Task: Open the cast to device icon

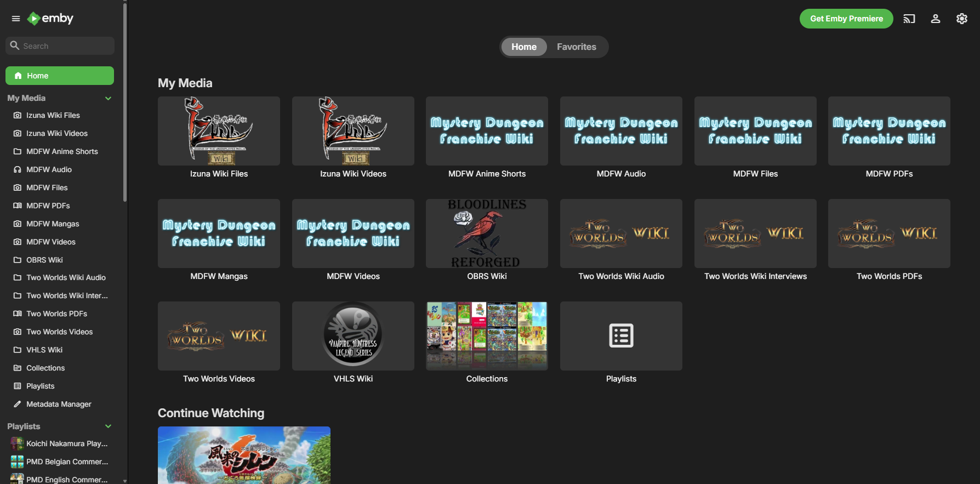Action: coord(909,19)
